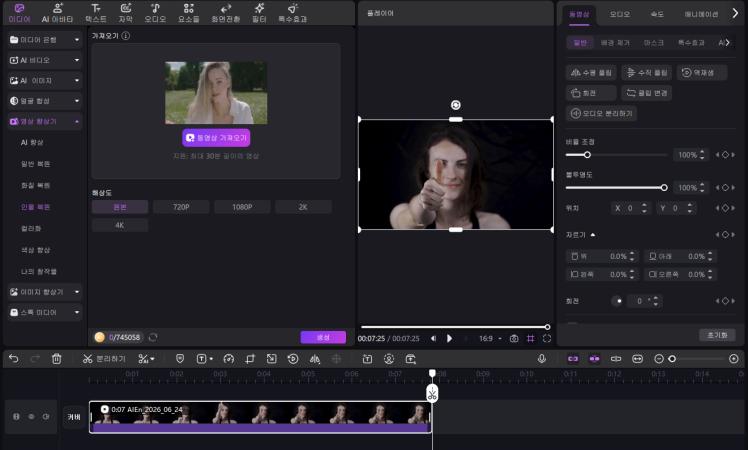
Task: Open the Mask sub-tab
Action: pyautogui.click(x=653, y=43)
